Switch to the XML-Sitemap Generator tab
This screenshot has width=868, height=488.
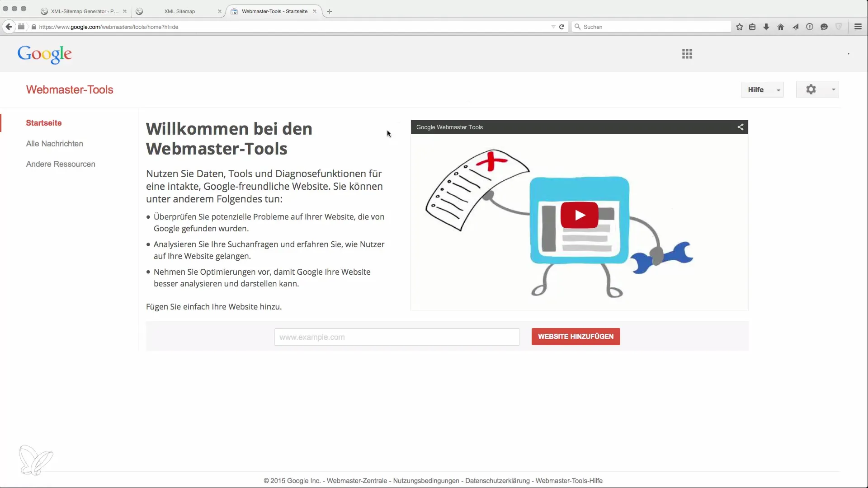pyautogui.click(x=84, y=11)
